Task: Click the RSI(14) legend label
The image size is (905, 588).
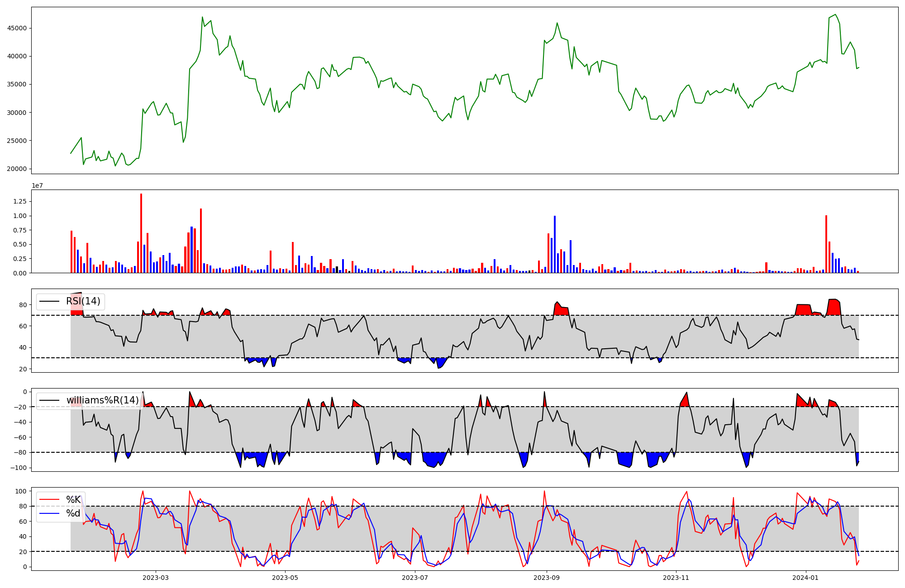Action: 83,301
